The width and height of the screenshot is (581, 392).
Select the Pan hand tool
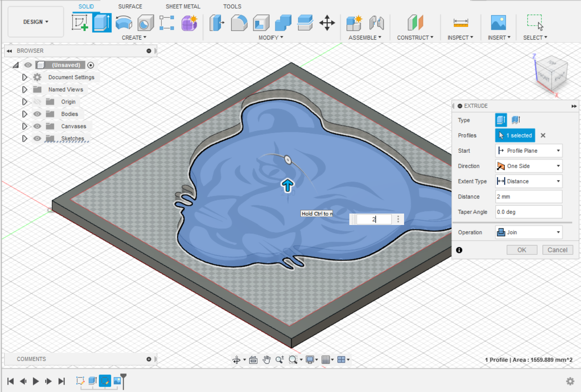[266, 360]
